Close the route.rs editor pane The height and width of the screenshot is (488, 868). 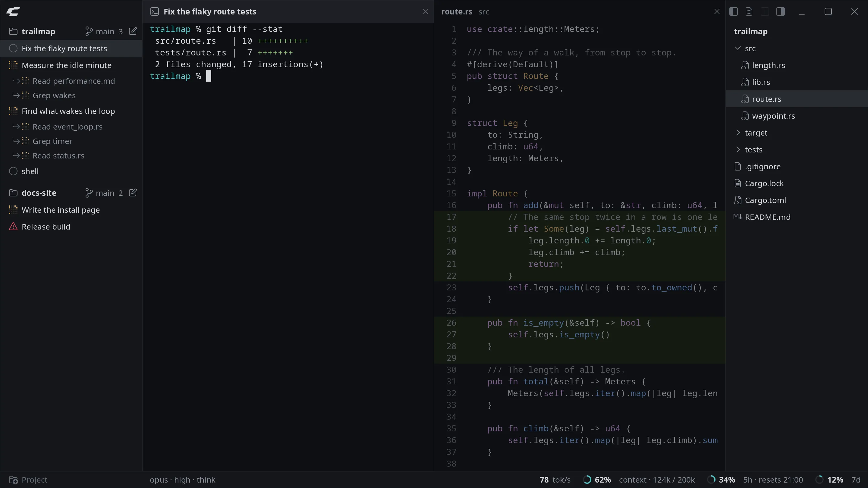tap(717, 11)
